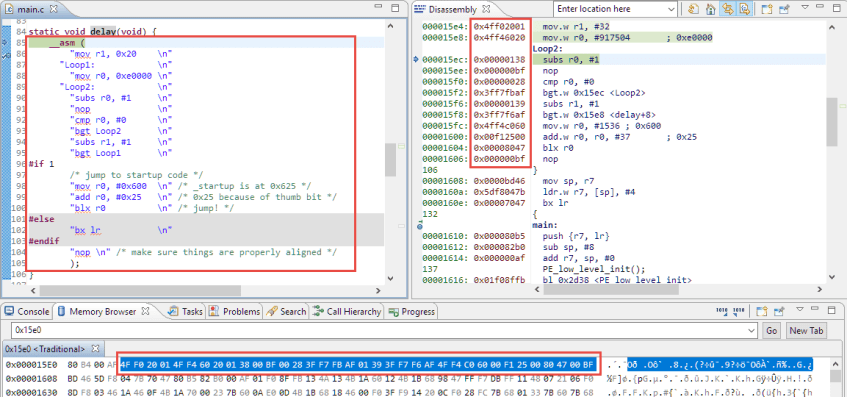Toggle Show Source icon in Disassembly view
This screenshot has height=397, width=847.
[744, 9]
